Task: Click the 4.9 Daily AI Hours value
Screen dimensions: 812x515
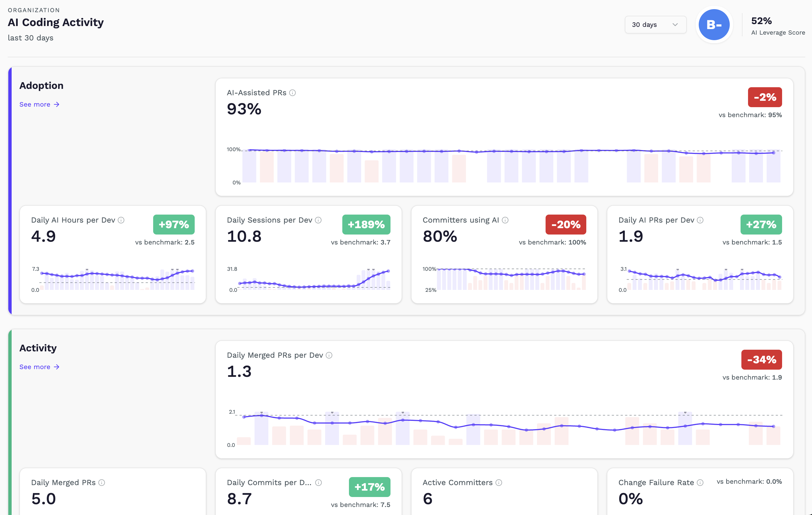Action: (43, 236)
